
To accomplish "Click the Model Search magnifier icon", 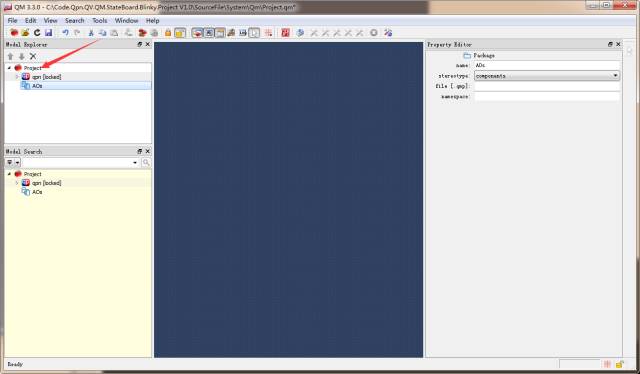I will click(146, 163).
